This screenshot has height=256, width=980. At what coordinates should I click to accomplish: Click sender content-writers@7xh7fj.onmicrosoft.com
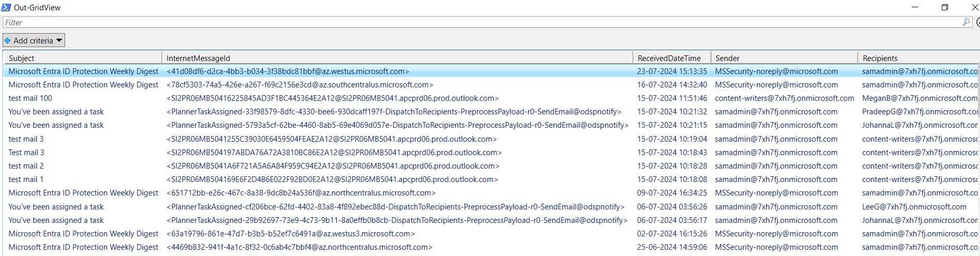pyautogui.click(x=785, y=98)
